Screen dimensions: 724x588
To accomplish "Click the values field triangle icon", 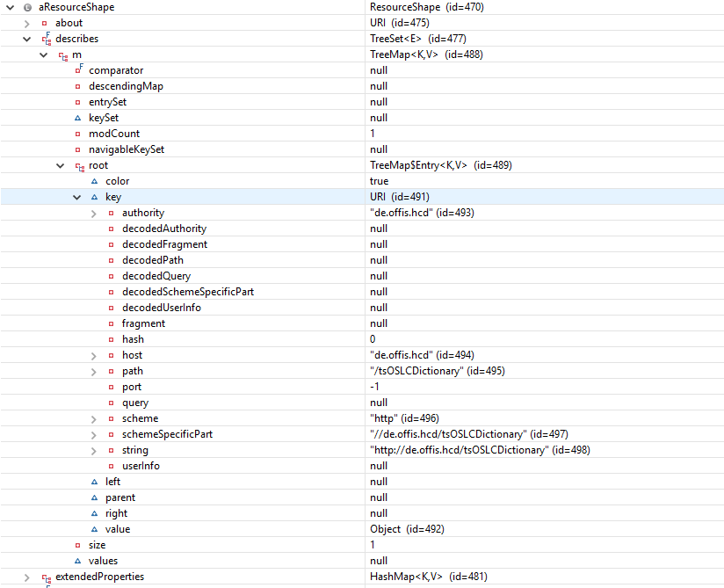I will pos(77,562).
